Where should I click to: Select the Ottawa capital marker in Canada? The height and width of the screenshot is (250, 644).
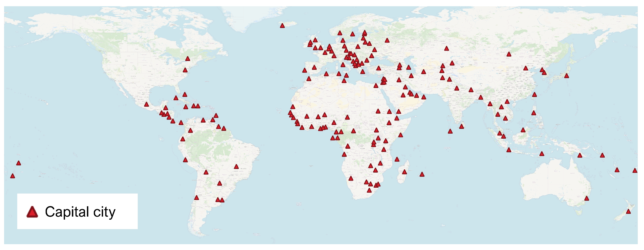click(x=187, y=59)
